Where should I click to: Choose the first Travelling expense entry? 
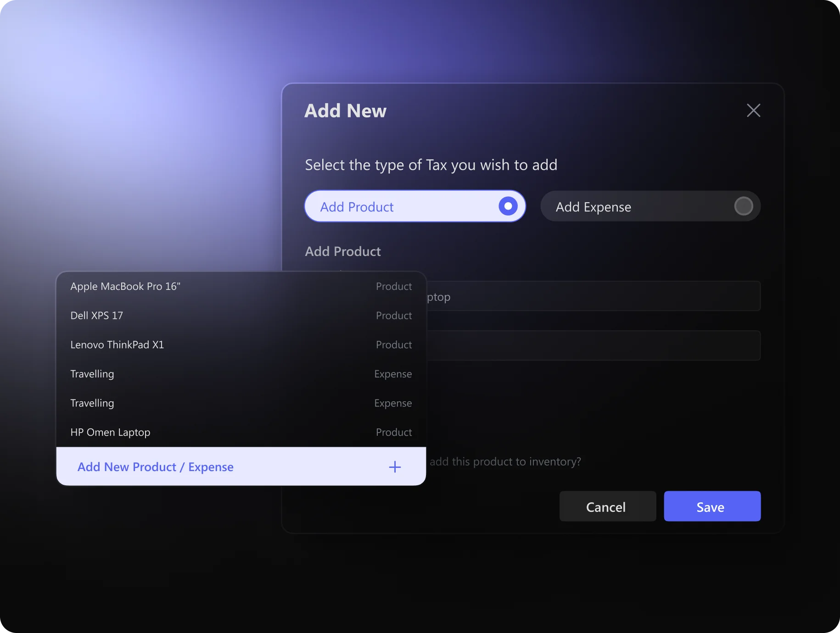pyautogui.click(x=92, y=374)
